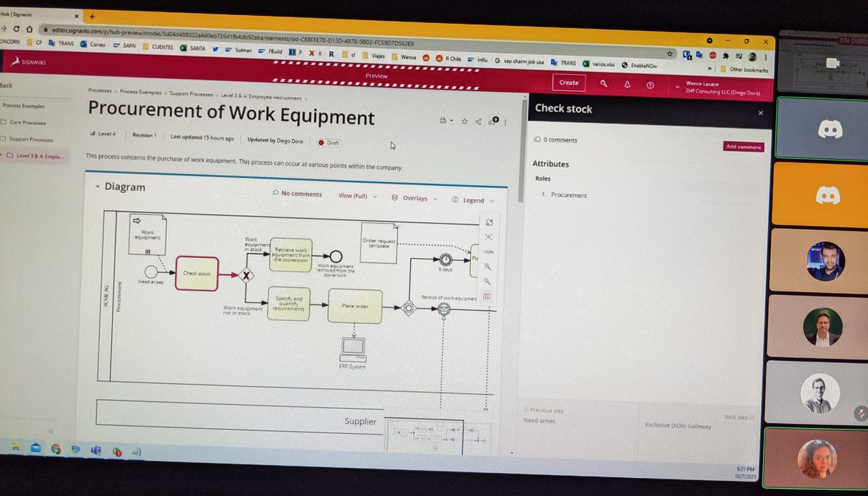The height and width of the screenshot is (496, 868).
Task: Reset zoom with the 100% control
Action: tap(488, 251)
